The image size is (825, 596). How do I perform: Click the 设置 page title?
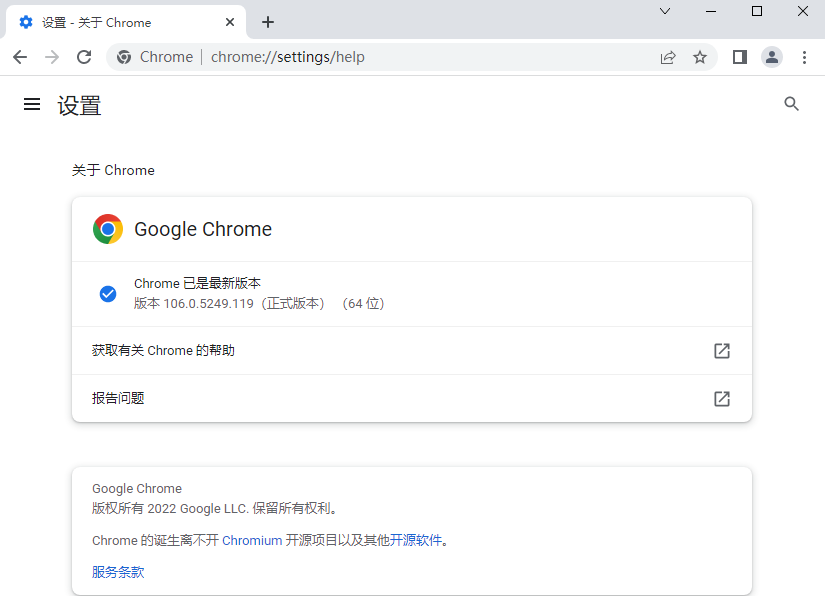(x=79, y=105)
